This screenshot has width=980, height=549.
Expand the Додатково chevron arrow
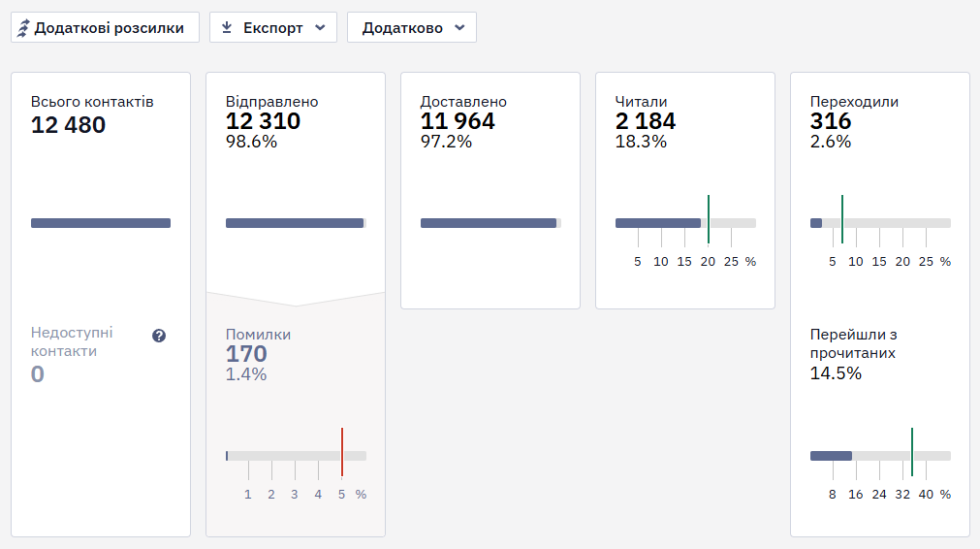tap(460, 27)
